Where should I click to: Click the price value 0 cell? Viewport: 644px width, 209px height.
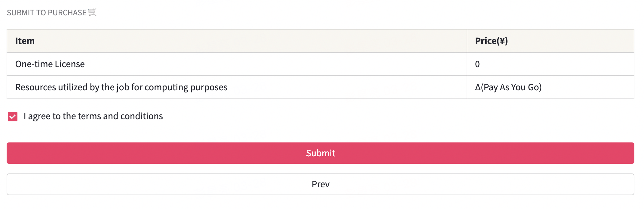point(477,64)
